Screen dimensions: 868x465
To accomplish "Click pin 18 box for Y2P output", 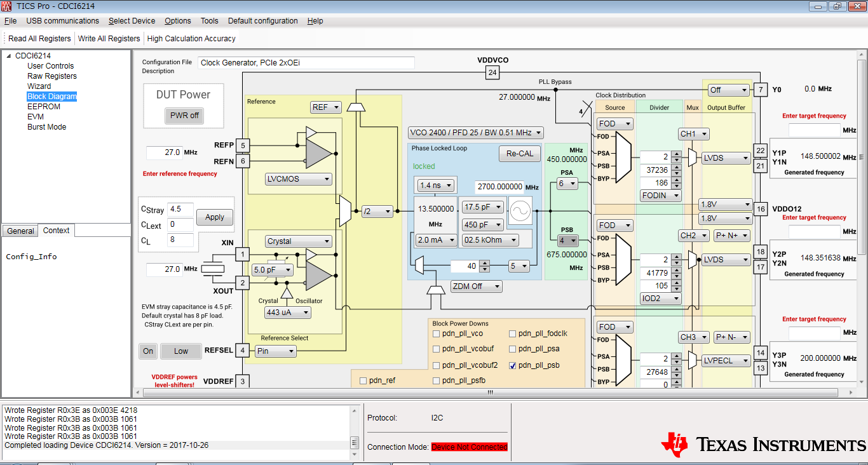I will (x=761, y=252).
